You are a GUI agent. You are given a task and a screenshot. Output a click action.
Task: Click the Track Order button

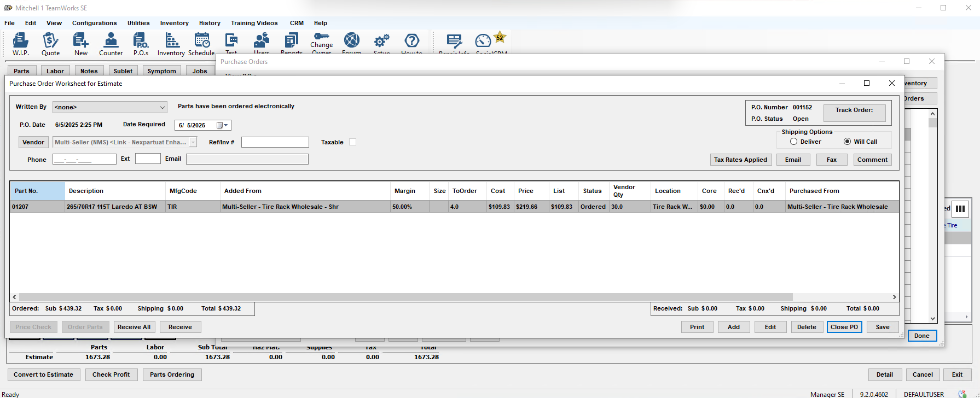point(854,113)
